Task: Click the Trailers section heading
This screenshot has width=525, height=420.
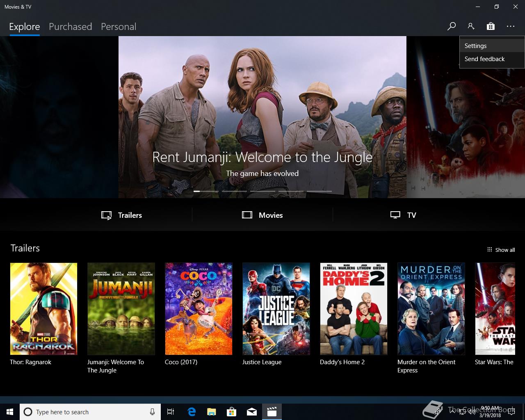Action: click(x=25, y=248)
